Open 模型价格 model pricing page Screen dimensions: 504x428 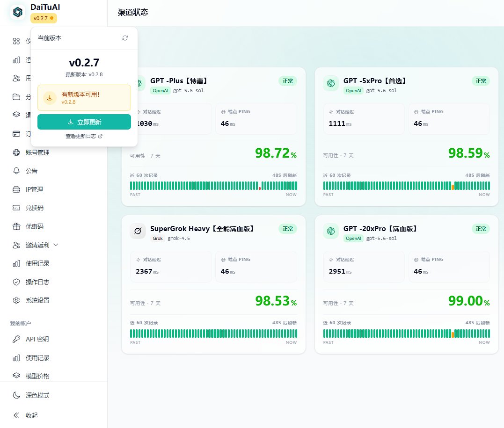(x=37, y=376)
